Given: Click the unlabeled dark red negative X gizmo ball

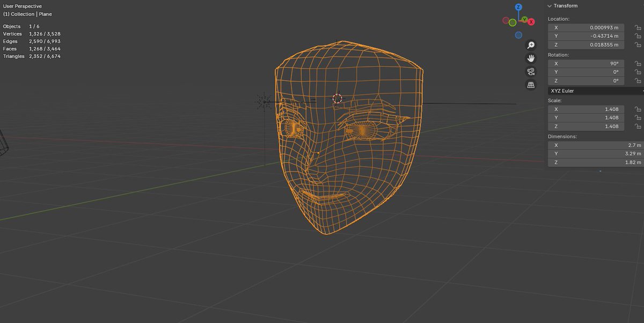Looking at the screenshot, I should 506,20.
